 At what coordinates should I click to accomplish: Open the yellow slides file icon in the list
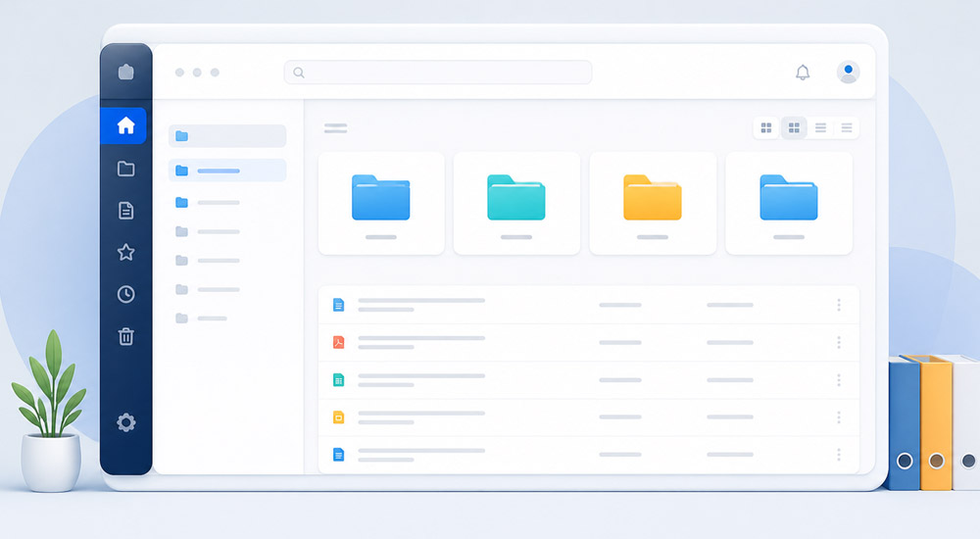338,417
